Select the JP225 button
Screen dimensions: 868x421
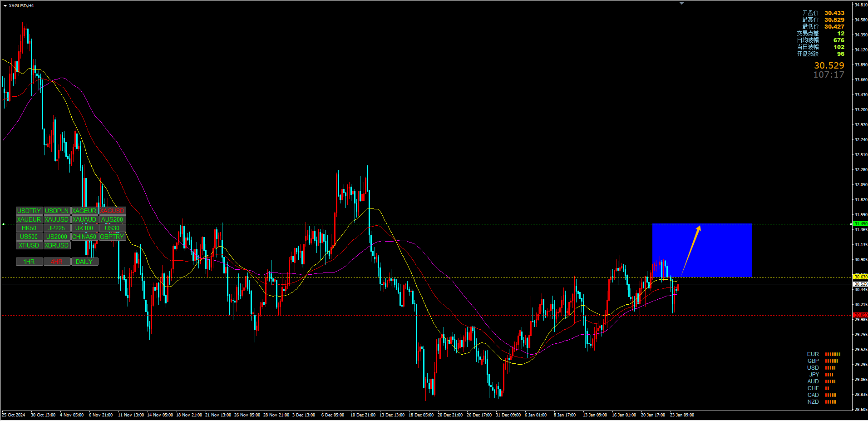click(57, 228)
